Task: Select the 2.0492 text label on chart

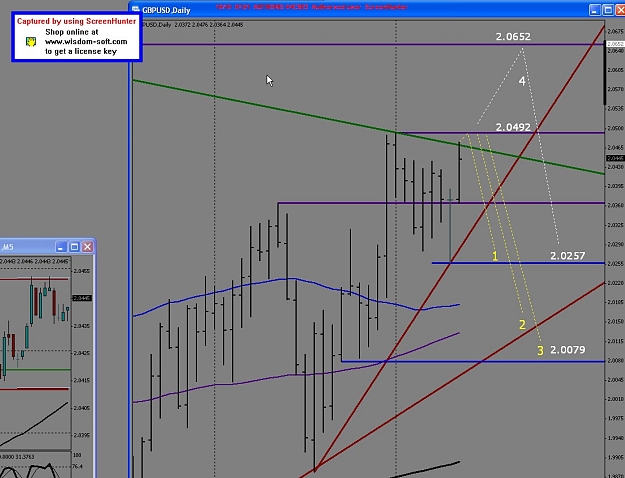Action: [513, 127]
